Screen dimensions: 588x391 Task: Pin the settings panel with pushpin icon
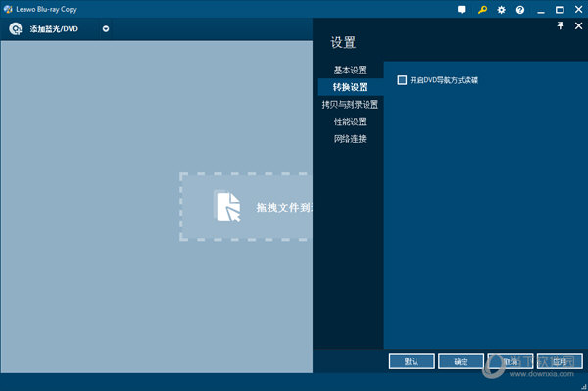tap(561, 25)
